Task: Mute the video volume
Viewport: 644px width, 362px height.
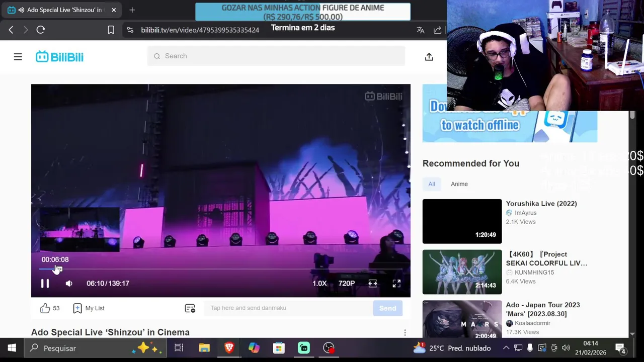Action: tap(69, 284)
